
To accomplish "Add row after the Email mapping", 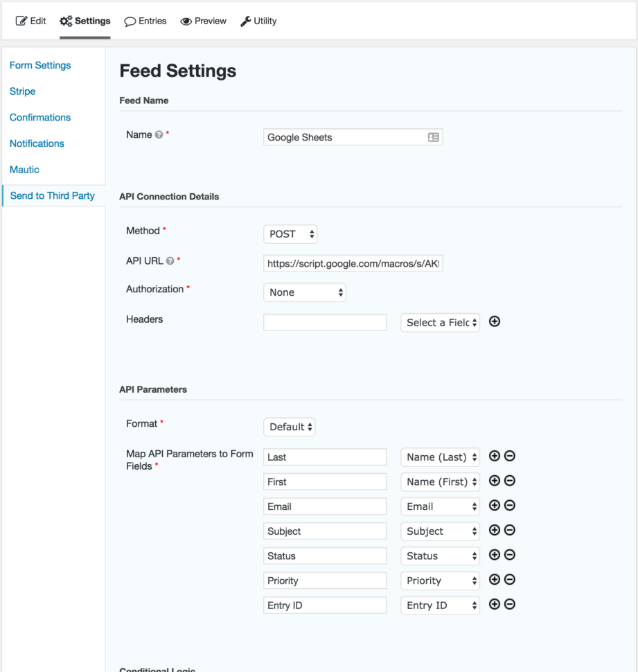I will coord(495,505).
